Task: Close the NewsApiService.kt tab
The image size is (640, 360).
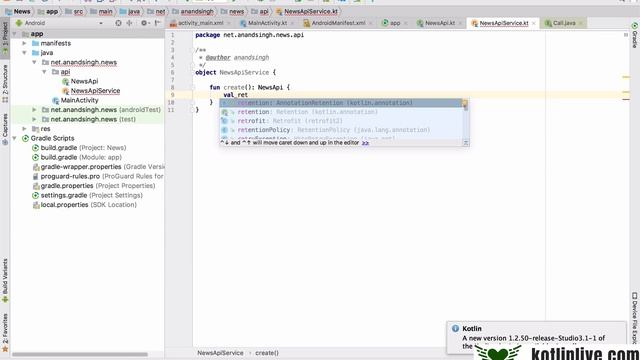Action: [534, 23]
